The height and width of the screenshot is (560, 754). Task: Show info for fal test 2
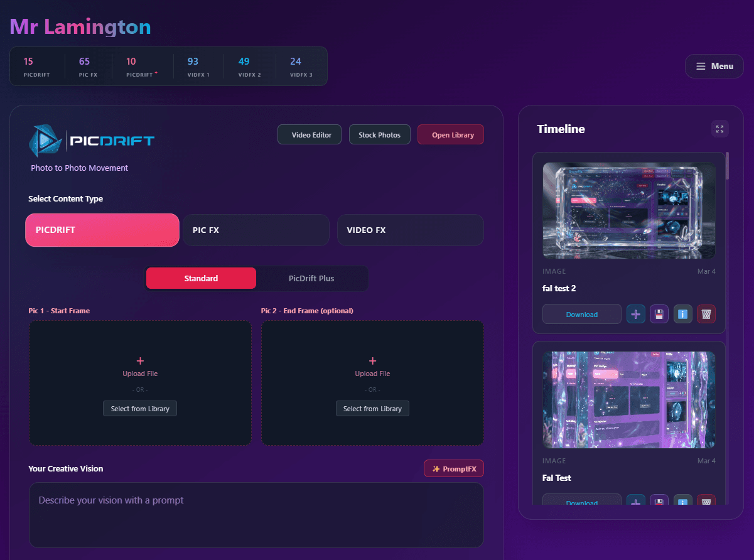click(683, 314)
